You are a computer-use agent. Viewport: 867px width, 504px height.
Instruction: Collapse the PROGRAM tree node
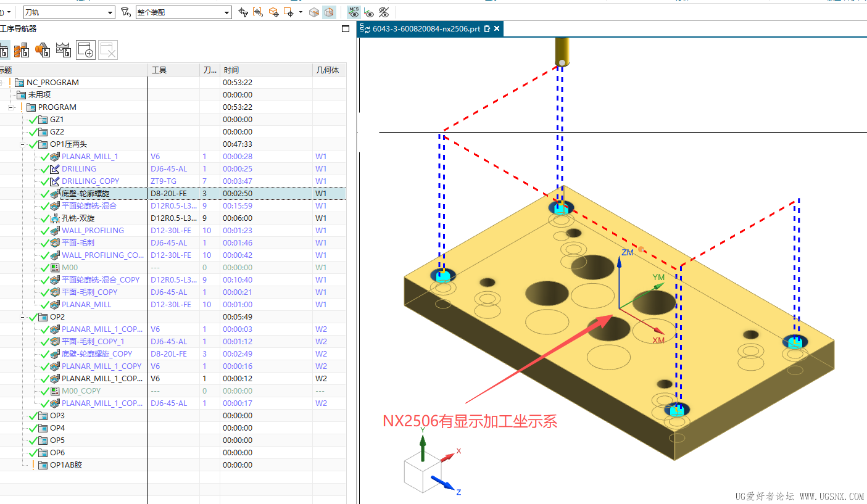11,107
